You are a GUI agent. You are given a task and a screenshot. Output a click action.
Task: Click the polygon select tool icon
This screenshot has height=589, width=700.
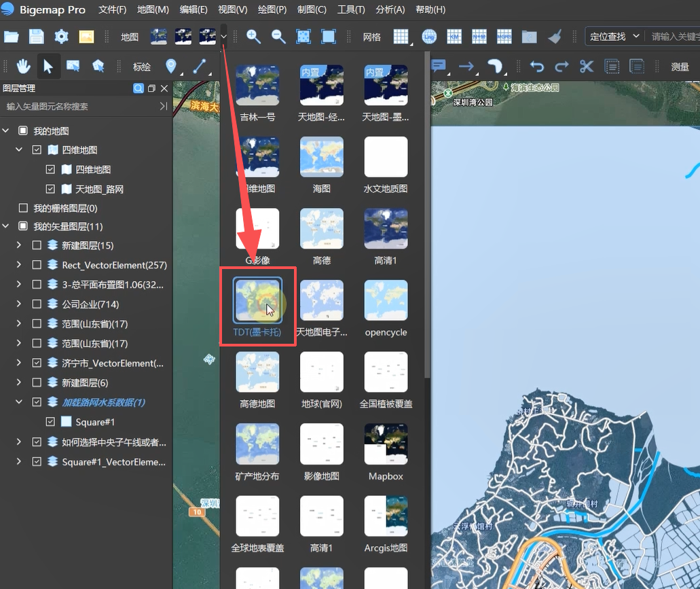point(98,67)
